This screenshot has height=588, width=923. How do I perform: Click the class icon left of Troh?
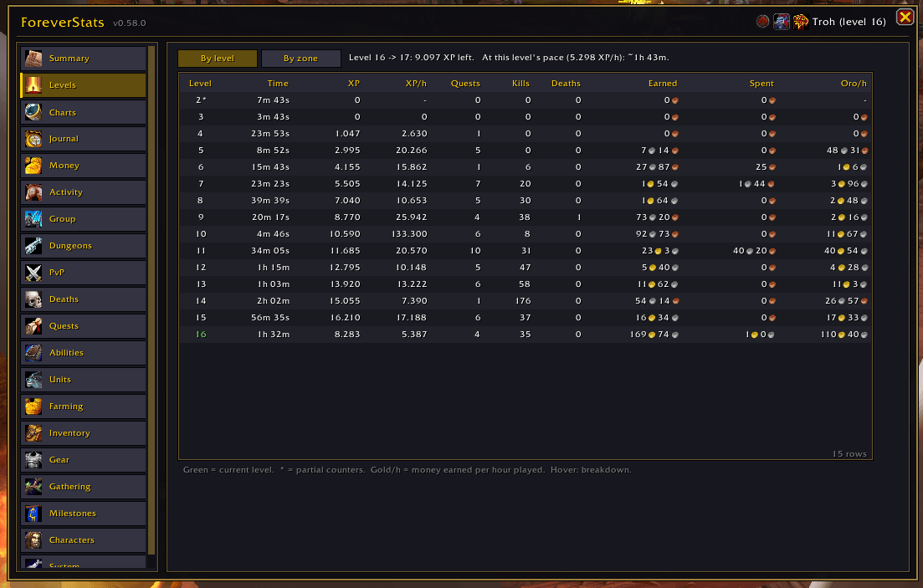point(801,22)
